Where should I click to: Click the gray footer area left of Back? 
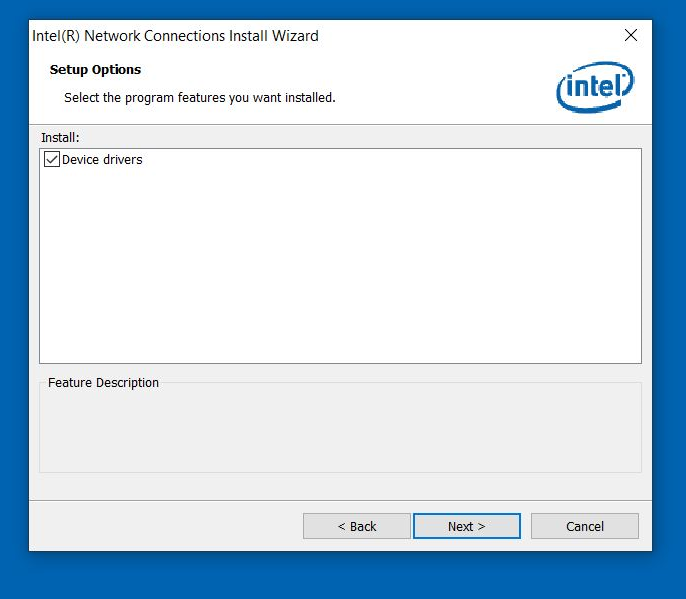[160, 526]
